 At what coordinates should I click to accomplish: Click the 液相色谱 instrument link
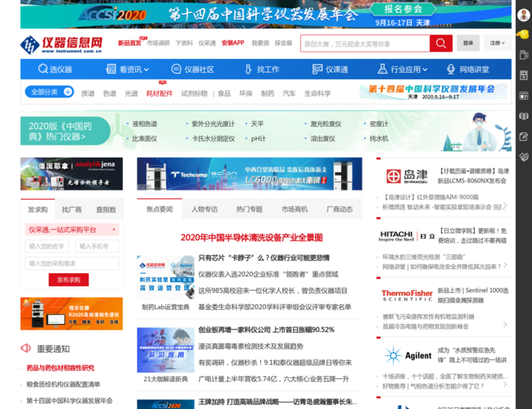click(x=145, y=124)
